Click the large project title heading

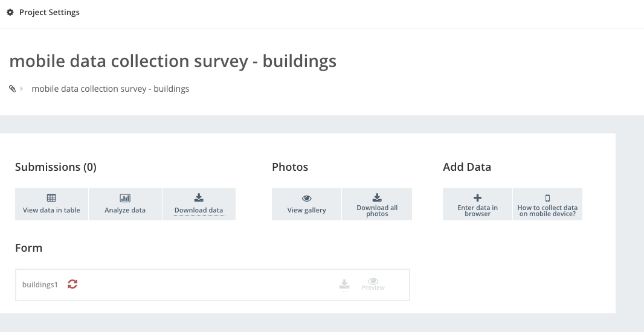pyautogui.click(x=173, y=61)
